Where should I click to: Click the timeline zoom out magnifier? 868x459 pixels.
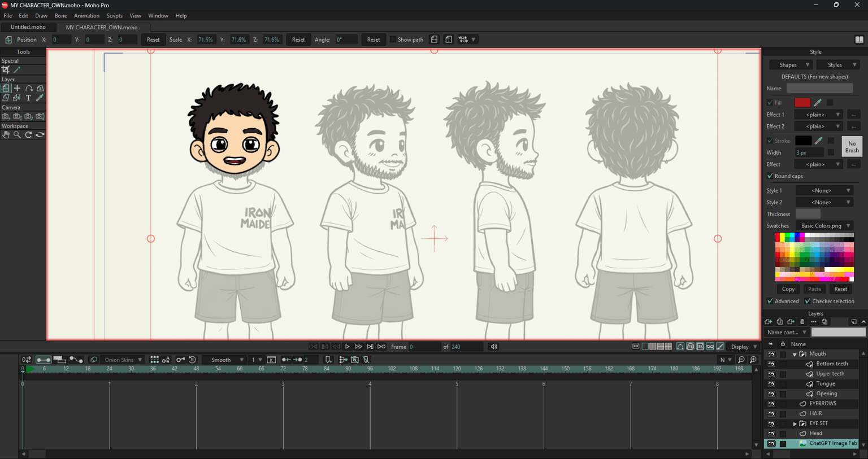click(x=741, y=360)
